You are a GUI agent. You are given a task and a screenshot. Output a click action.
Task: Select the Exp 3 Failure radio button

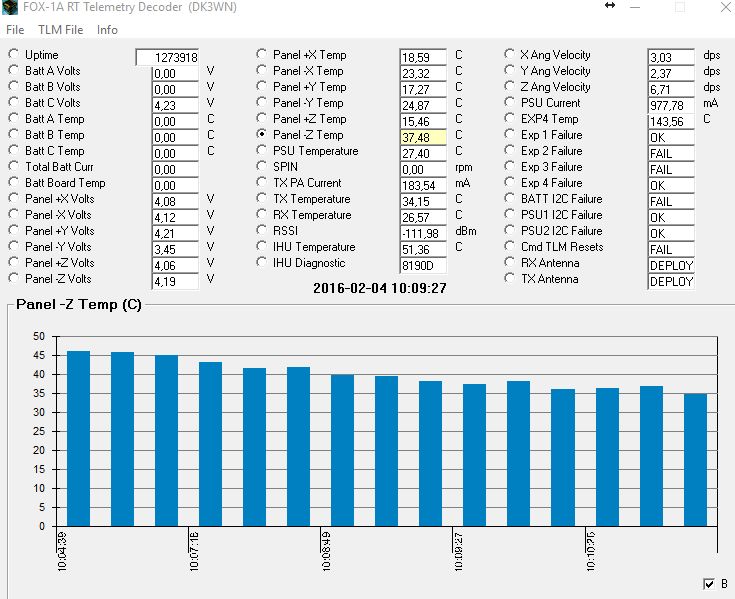point(510,166)
